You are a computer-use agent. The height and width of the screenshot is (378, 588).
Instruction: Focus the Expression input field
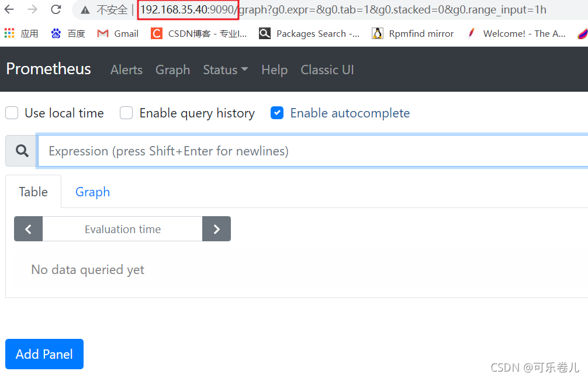click(313, 151)
